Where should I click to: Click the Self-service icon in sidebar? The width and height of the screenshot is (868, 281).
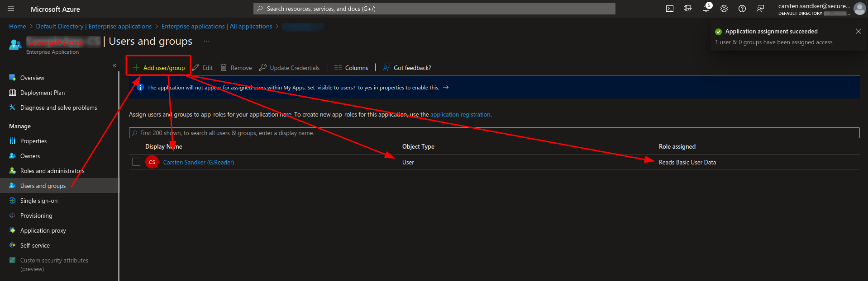point(12,245)
